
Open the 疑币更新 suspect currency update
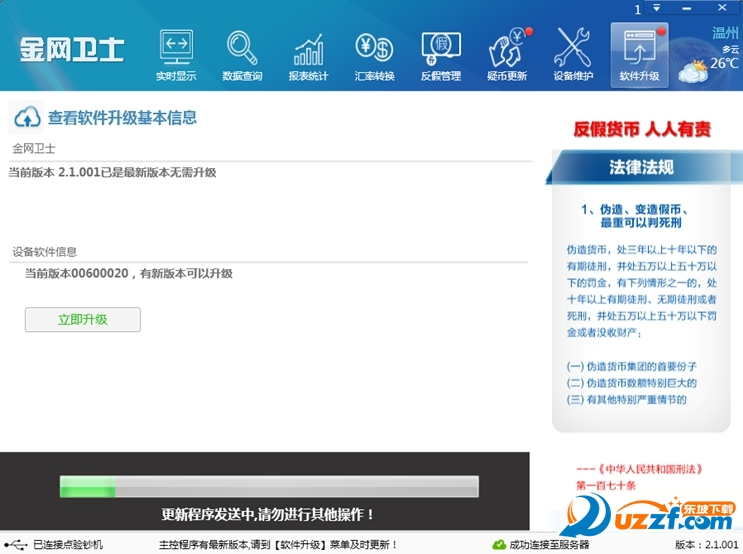pyautogui.click(x=507, y=55)
